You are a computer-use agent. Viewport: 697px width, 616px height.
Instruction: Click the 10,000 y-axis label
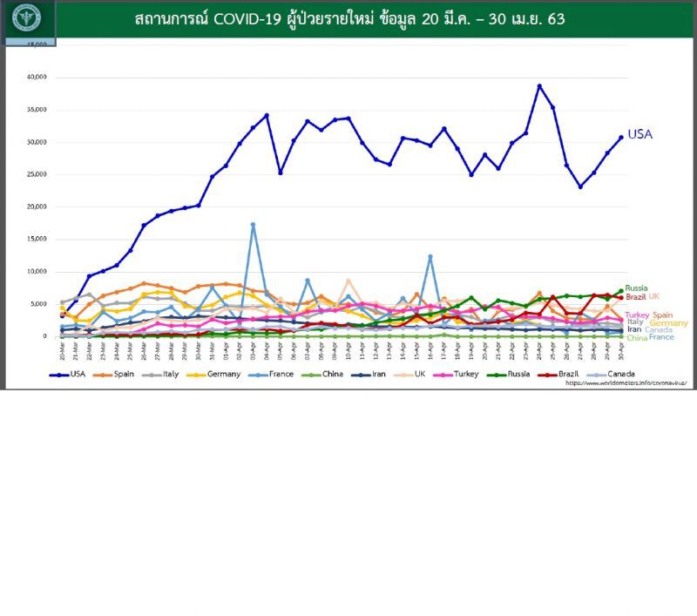pos(37,272)
